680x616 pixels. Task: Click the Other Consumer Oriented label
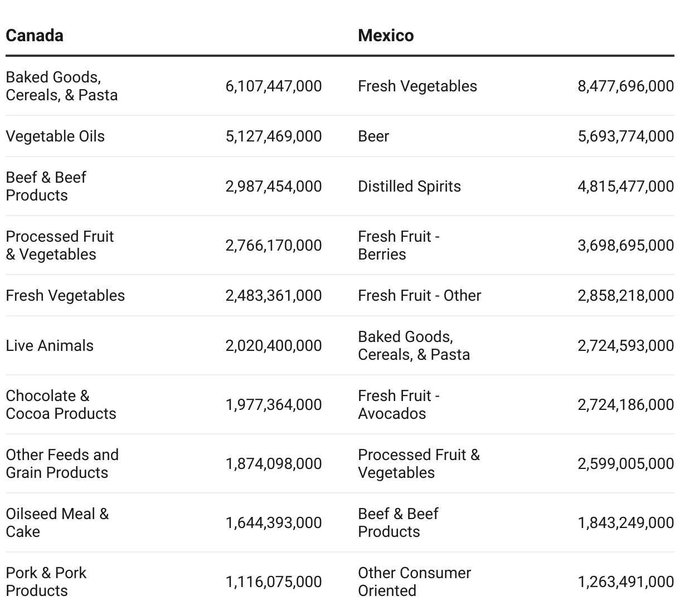[414, 581]
